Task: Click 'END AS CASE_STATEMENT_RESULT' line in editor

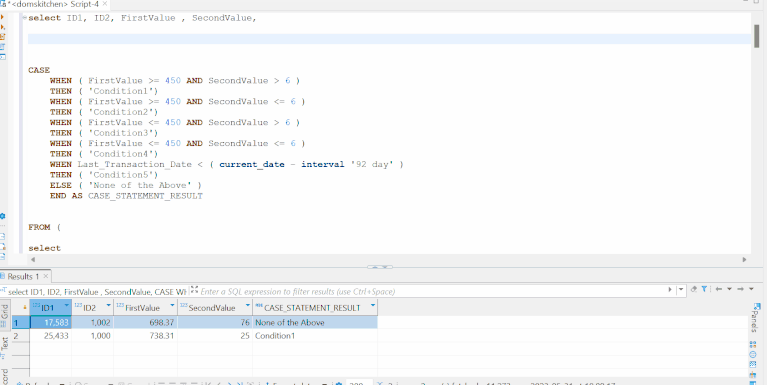Action: click(x=126, y=196)
